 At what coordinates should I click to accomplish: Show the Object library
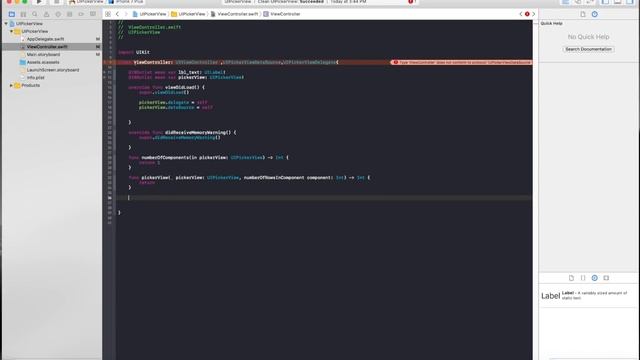[595, 278]
